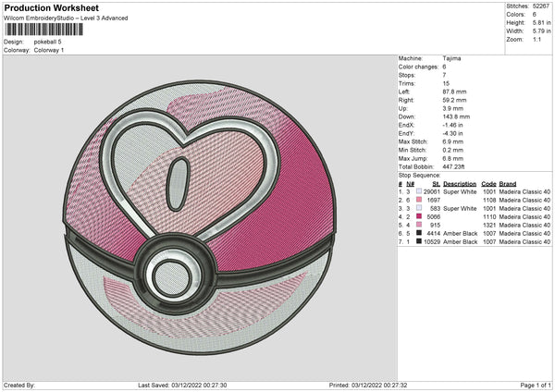The width and height of the screenshot is (555, 392).
Task: Click the Super White swatch in stop 1
Action: [419, 191]
